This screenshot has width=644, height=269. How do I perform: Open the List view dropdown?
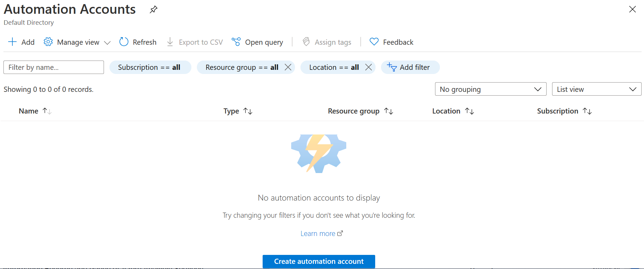[597, 89]
